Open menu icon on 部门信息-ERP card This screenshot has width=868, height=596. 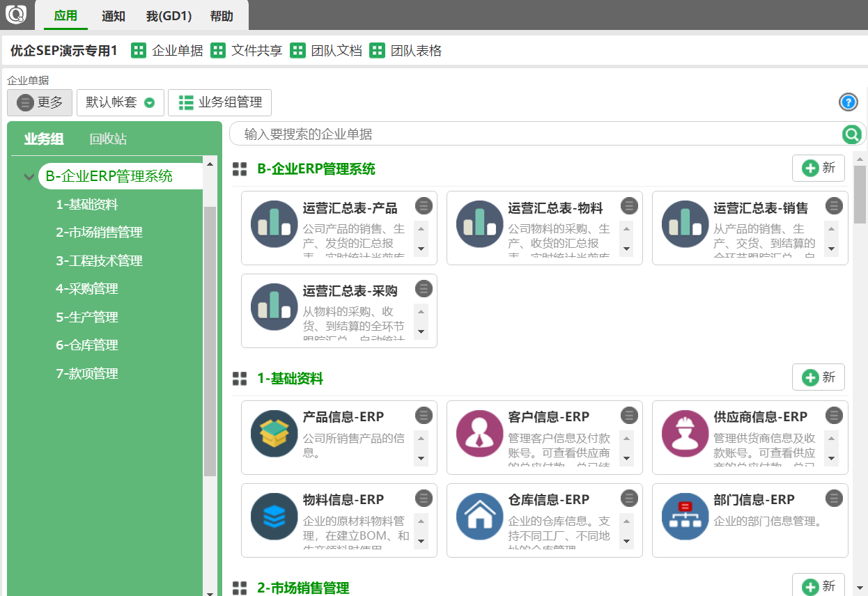[835, 498]
